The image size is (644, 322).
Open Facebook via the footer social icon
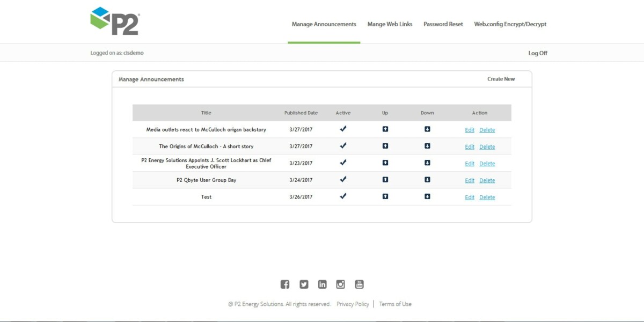pyautogui.click(x=285, y=284)
